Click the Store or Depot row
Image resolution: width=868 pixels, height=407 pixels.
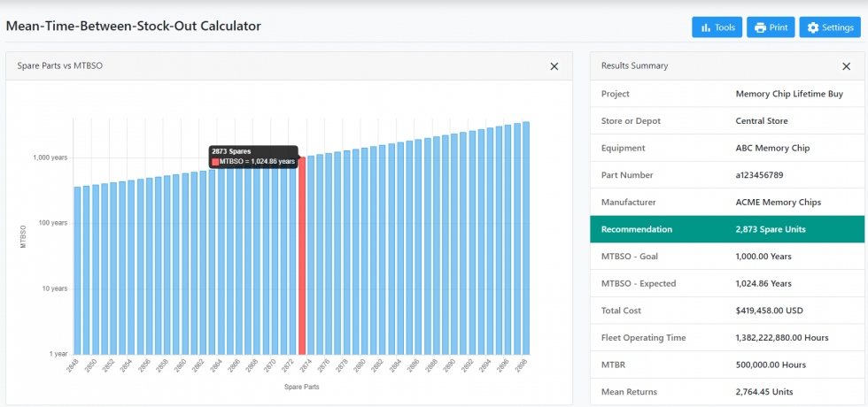[x=726, y=120]
